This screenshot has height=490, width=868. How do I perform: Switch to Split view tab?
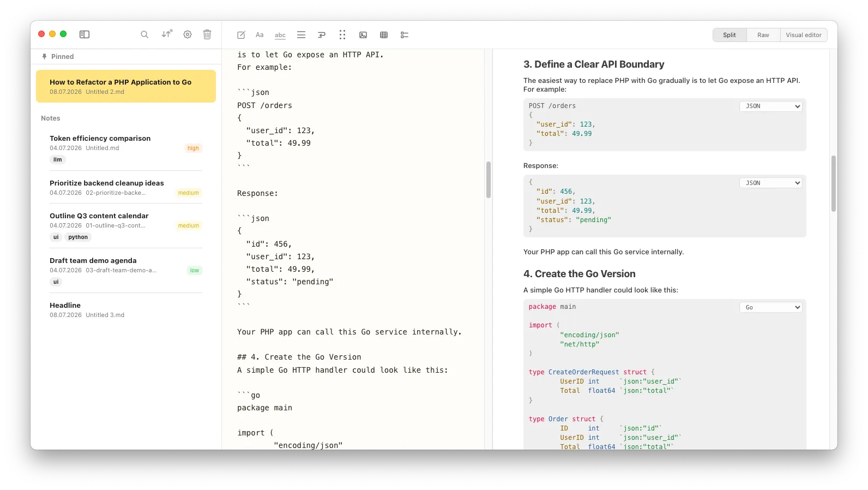pos(730,35)
